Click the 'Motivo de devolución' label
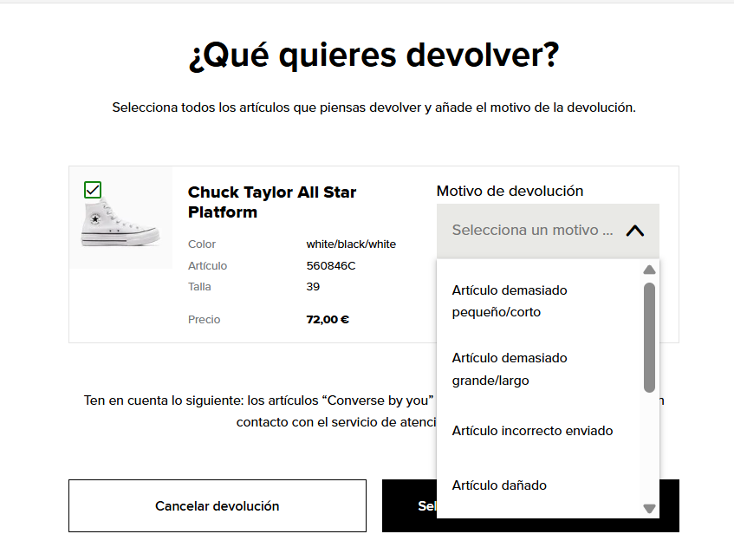This screenshot has height=560, width=734. click(x=510, y=191)
